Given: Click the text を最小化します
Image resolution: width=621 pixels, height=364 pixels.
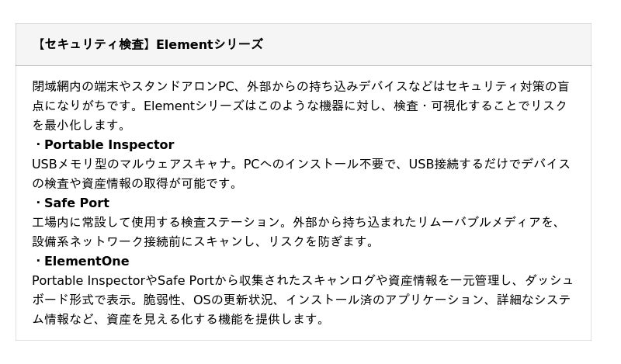Looking at the screenshot, I should click(78, 125).
